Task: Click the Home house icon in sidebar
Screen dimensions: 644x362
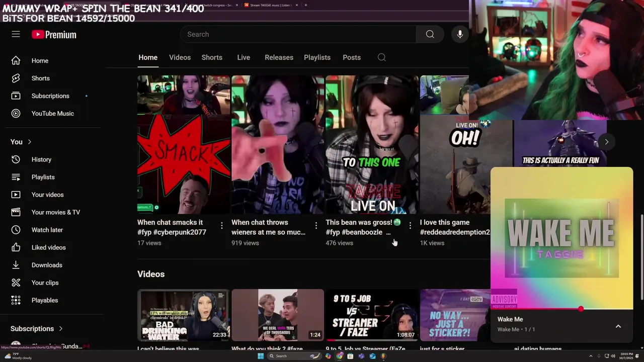Action: pyautogui.click(x=16, y=61)
